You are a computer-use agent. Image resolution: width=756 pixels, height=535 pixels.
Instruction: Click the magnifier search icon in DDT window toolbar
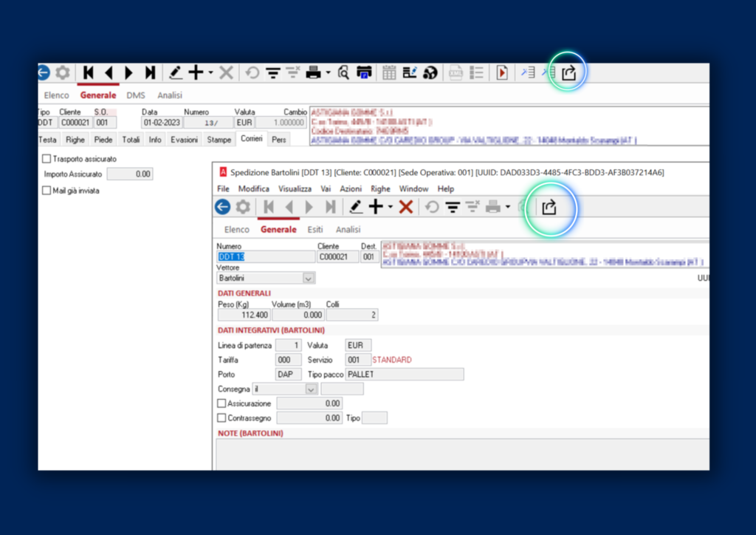tap(343, 73)
